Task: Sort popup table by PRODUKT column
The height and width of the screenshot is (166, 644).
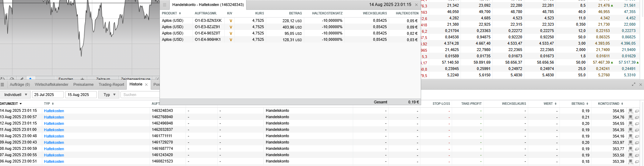Action: (x=171, y=13)
